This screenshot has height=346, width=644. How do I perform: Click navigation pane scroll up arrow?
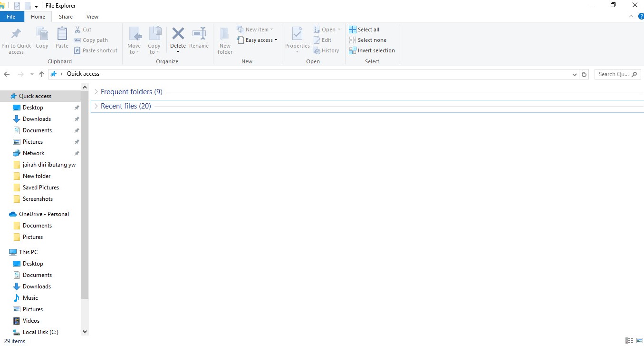point(85,87)
